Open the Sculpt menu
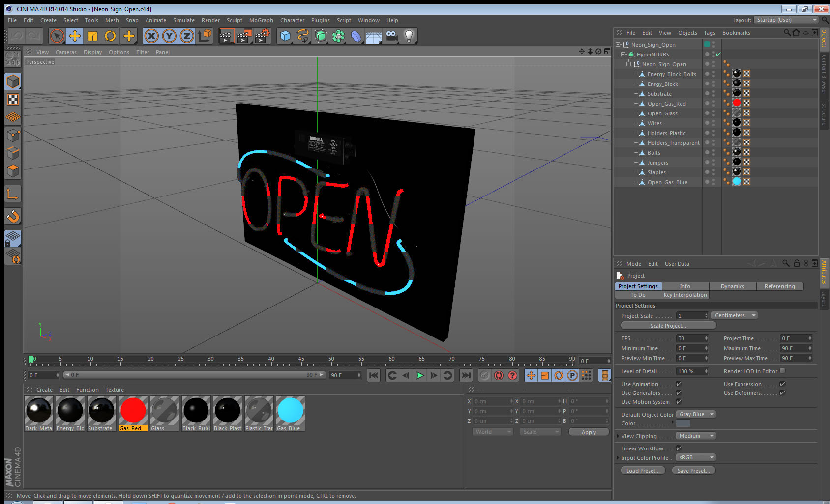This screenshot has height=504, width=830. (235, 20)
